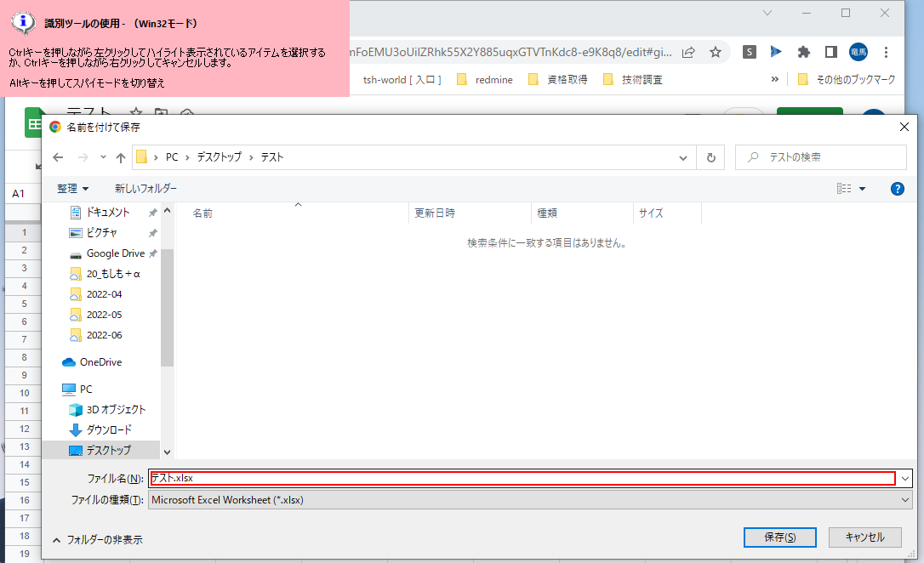924x563 pixels.
Task: Open その他のブックマーク folder
Action: coord(847,79)
